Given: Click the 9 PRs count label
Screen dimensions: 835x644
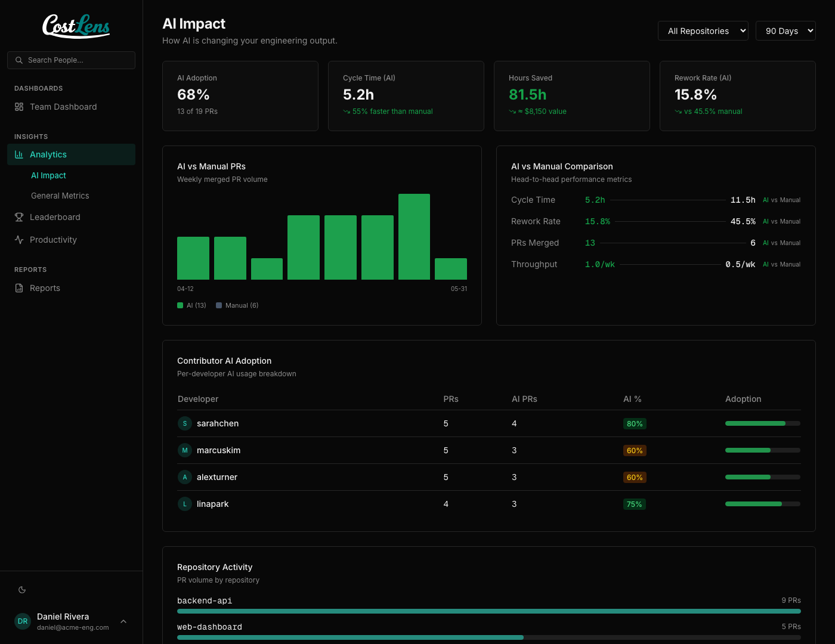Looking at the screenshot, I should tap(791, 600).
